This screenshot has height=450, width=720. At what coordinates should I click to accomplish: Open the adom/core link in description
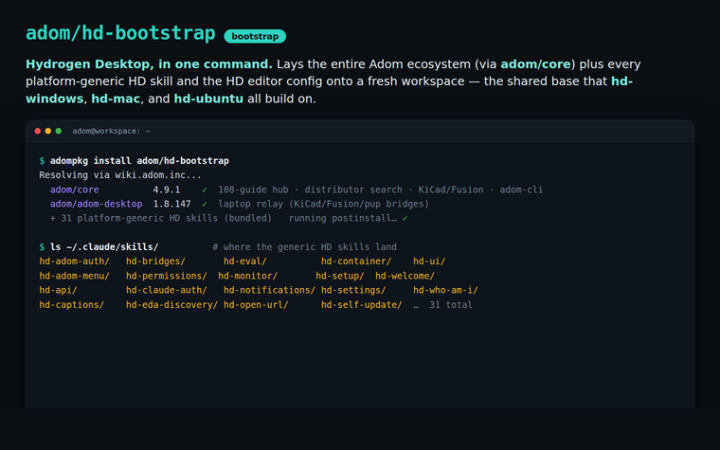(535, 64)
